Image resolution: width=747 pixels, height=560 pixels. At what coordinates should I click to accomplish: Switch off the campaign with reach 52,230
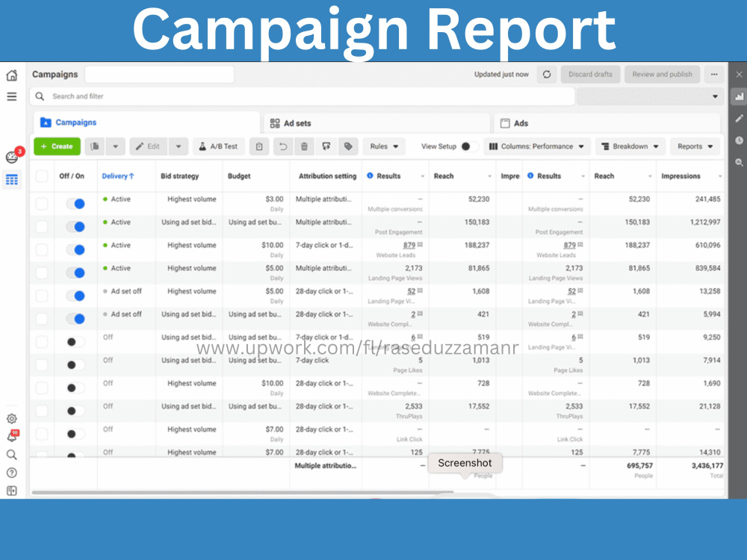click(75, 204)
